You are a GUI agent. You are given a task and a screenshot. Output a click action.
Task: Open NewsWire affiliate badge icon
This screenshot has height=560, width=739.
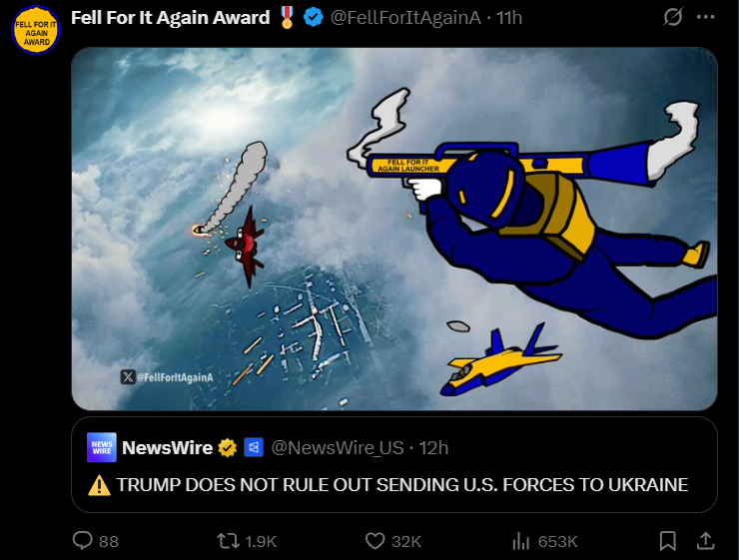(254, 447)
